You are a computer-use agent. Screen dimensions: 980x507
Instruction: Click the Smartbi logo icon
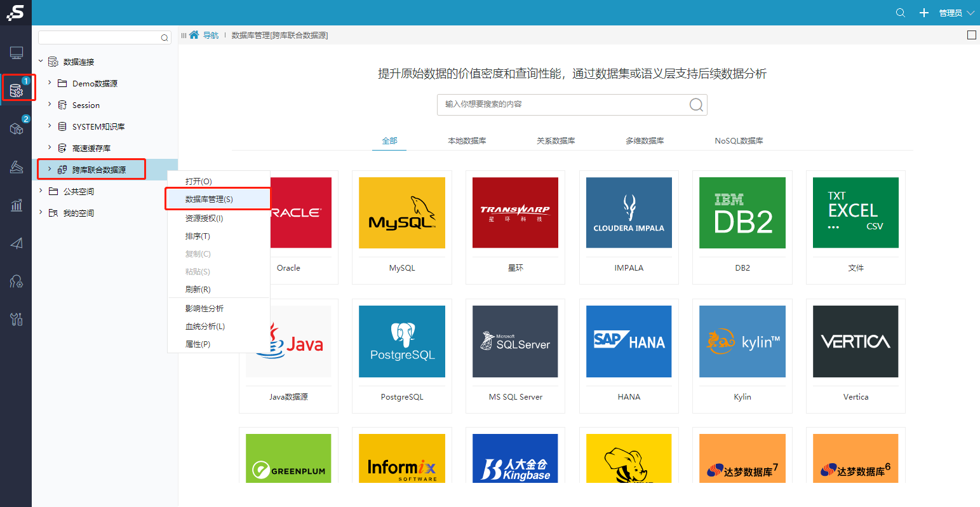pyautogui.click(x=16, y=13)
